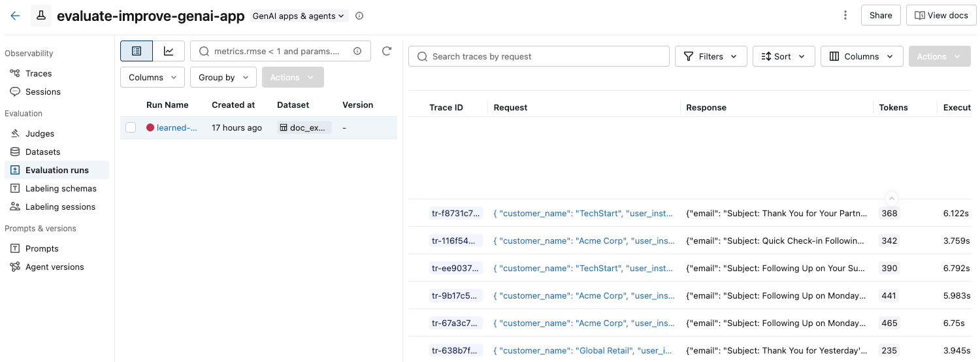Expand the Group by dropdown
Image resolution: width=980 pixels, height=362 pixels.
pyautogui.click(x=223, y=77)
